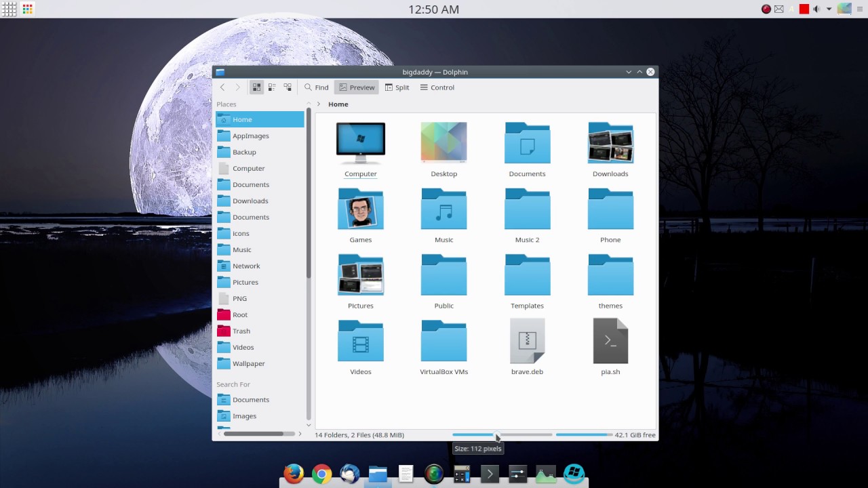Open the mail envelope tray icon
Screen dimensions: 868x488
pyautogui.click(x=778, y=9)
